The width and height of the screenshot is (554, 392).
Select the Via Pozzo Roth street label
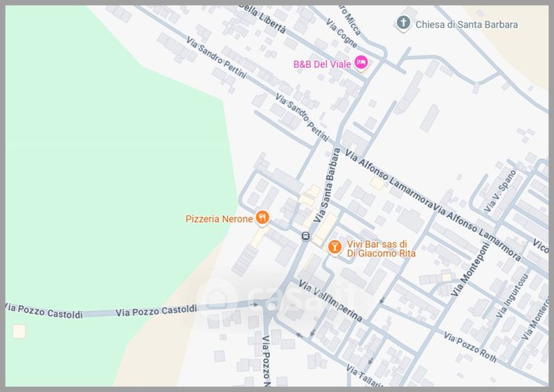(471, 348)
